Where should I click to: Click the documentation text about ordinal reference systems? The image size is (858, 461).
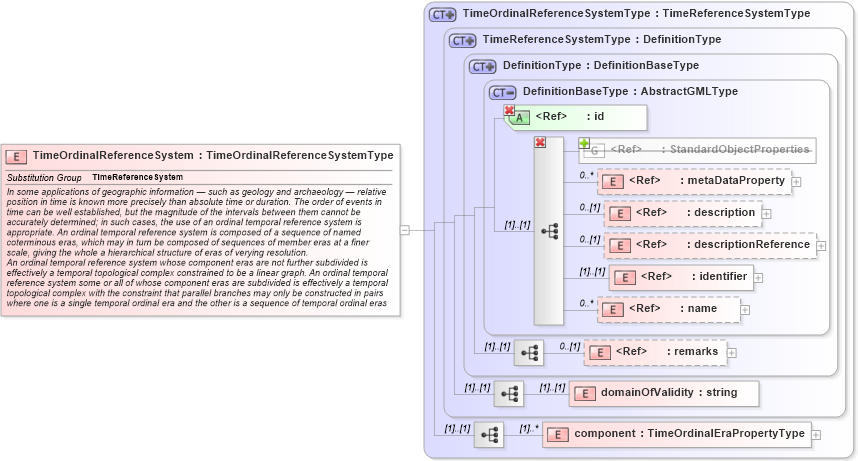[x=197, y=247]
